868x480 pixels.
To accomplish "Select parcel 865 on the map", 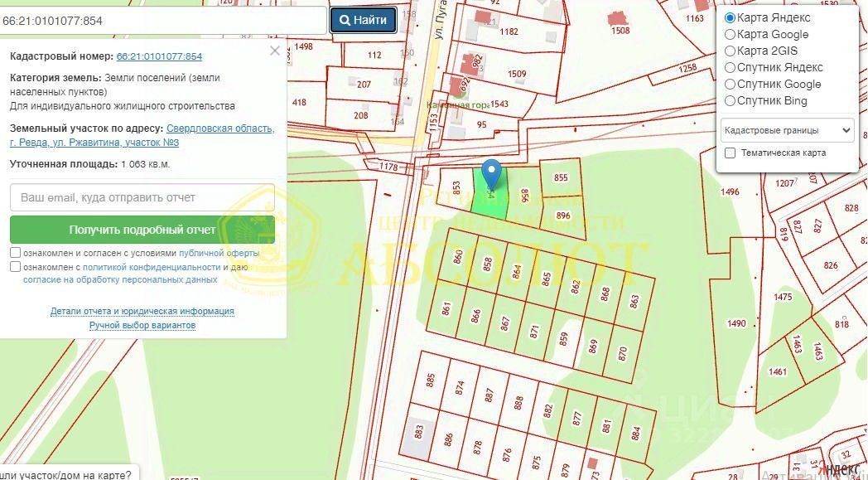I will pos(547,279).
